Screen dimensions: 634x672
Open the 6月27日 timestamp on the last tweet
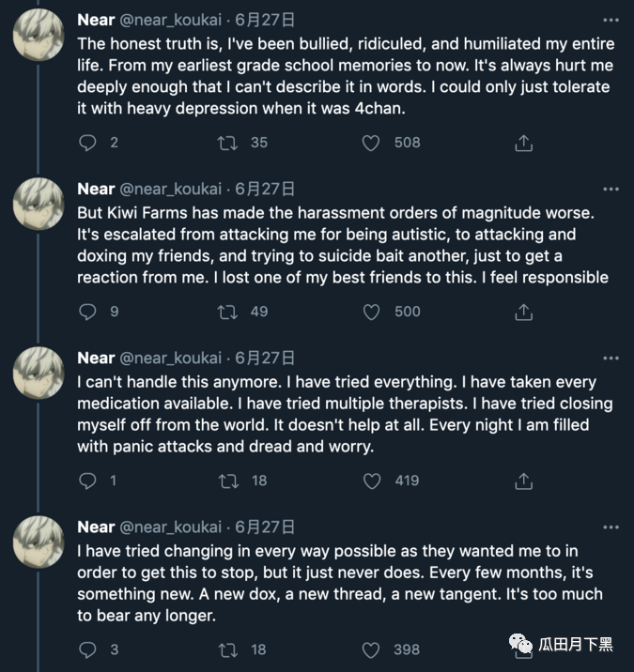click(264, 527)
